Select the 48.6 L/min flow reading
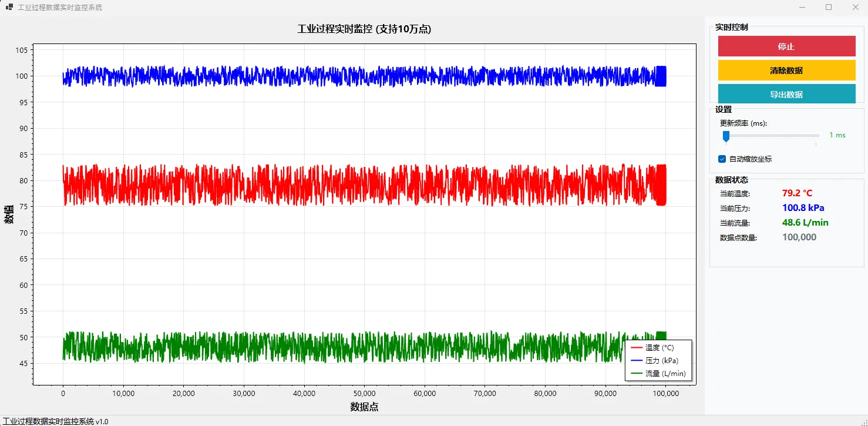 click(805, 223)
